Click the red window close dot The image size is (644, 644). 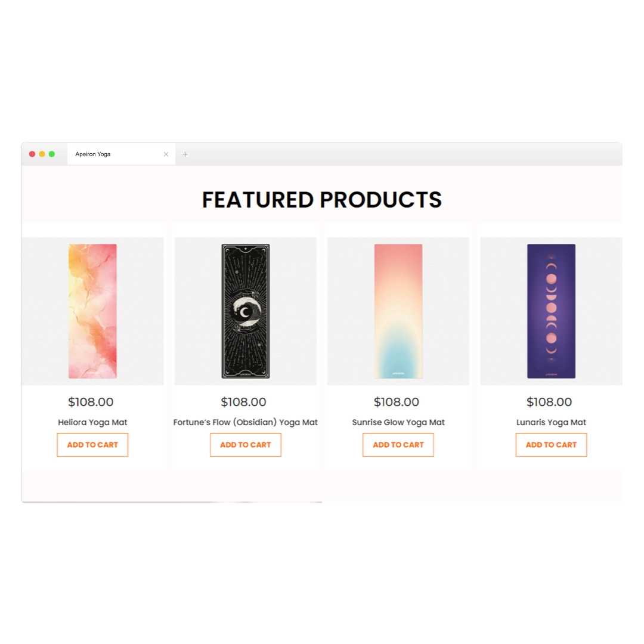(32, 154)
